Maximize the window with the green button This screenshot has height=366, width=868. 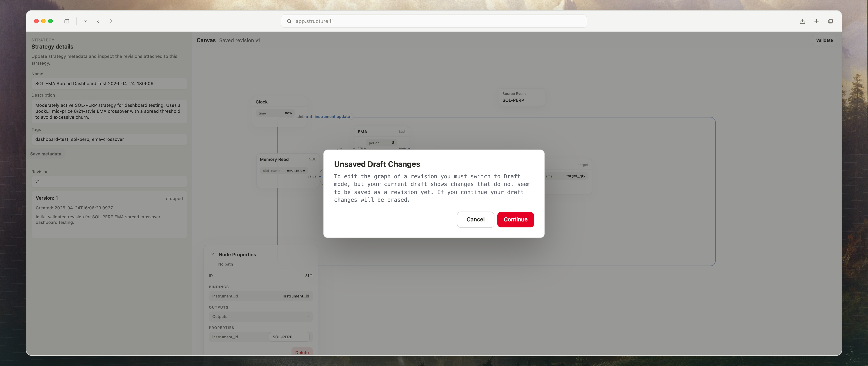click(x=51, y=21)
